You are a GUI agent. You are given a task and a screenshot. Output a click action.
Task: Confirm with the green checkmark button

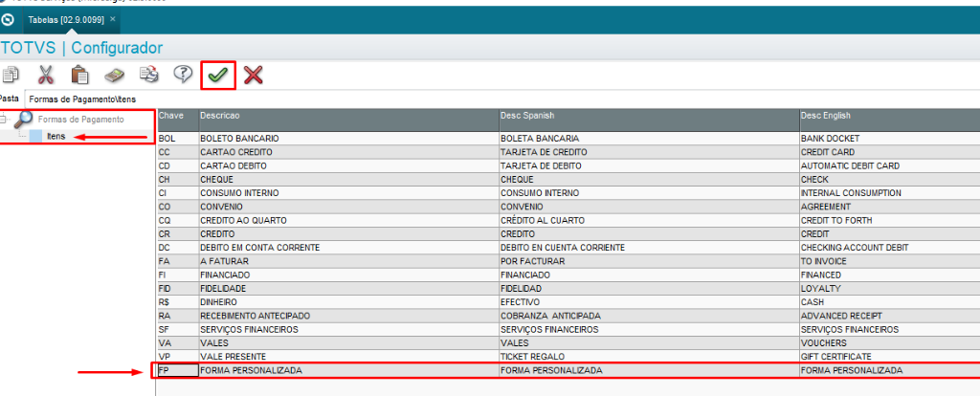[x=217, y=76]
